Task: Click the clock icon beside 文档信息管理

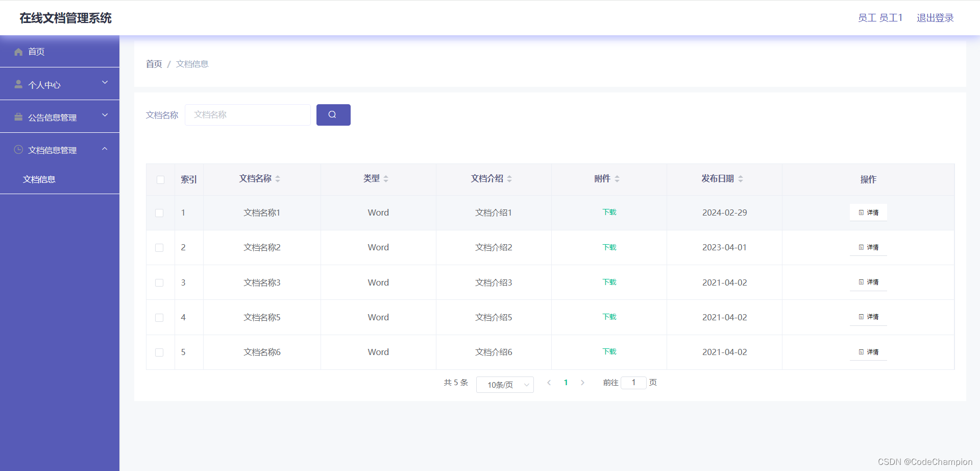Action: click(x=18, y=150)
